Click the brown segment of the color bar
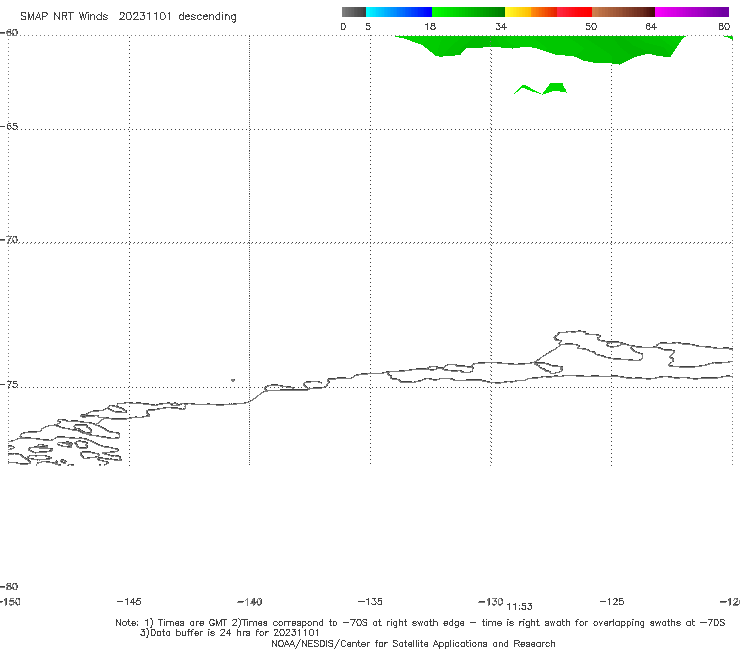Screen dimensions: 740x650 pos(623,12)
